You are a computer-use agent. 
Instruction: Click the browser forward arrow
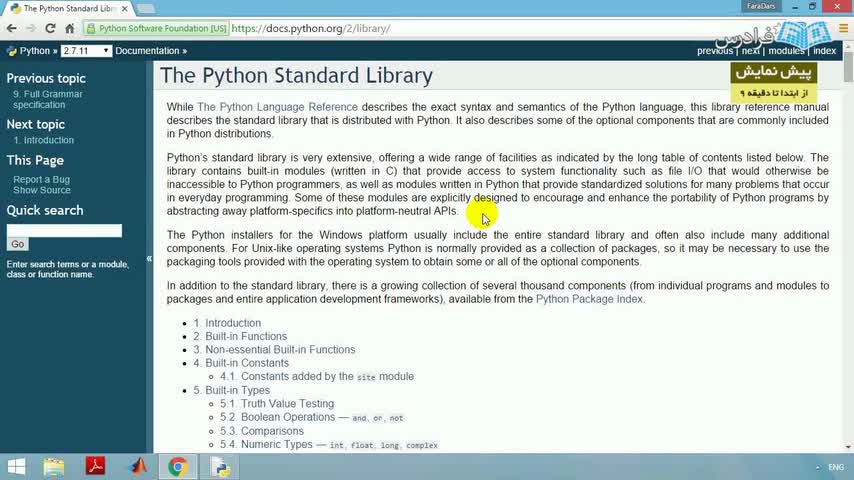[31, 28]
